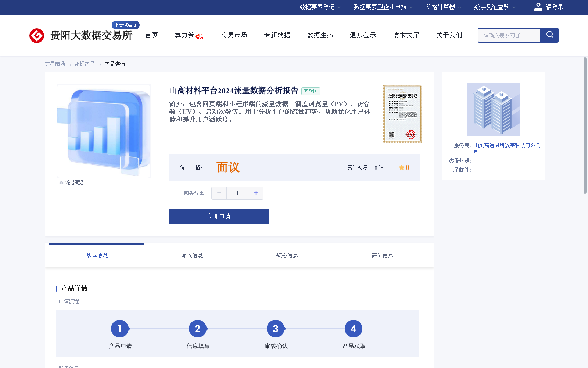This screenshot has height=368, width=588.
Task: Switch to the 基本信息 tab
Action: coord(97,255)
